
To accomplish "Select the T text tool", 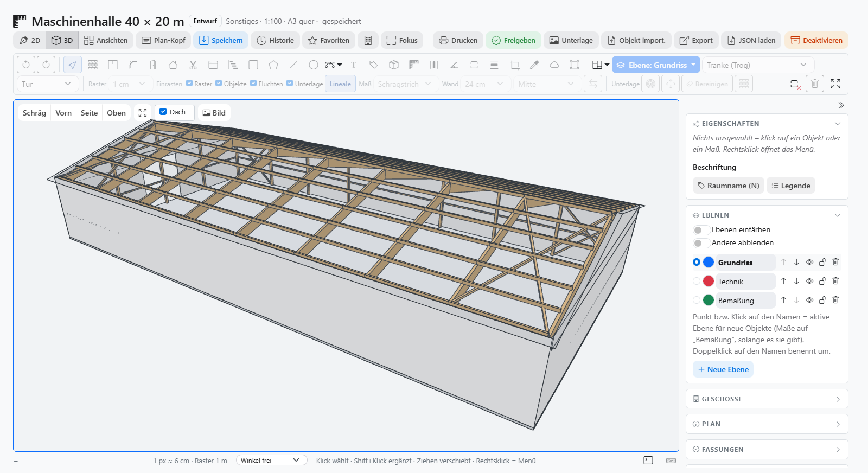I will pyautogui.click(x=354, y=65).
